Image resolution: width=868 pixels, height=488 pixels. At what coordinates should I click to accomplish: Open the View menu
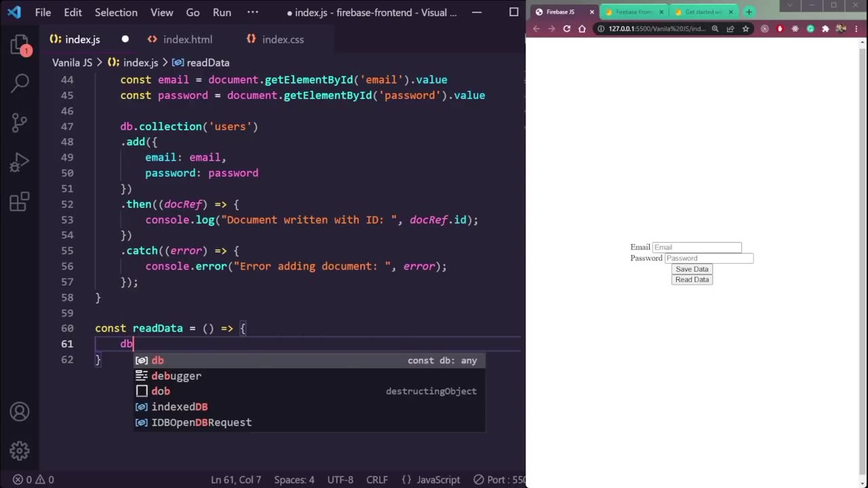(x=161, y=12)
